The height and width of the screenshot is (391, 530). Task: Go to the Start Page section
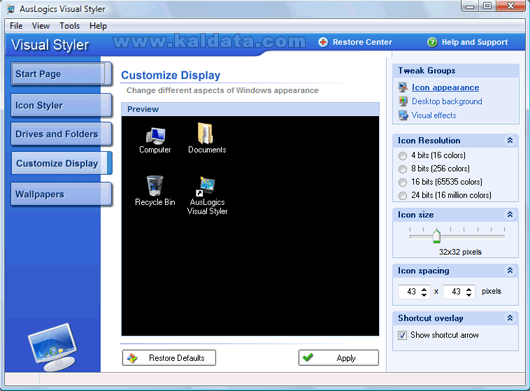[61, 74]
